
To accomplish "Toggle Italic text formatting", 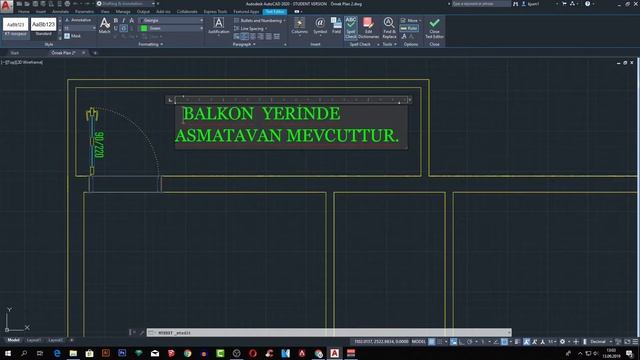I will (124, 20).
